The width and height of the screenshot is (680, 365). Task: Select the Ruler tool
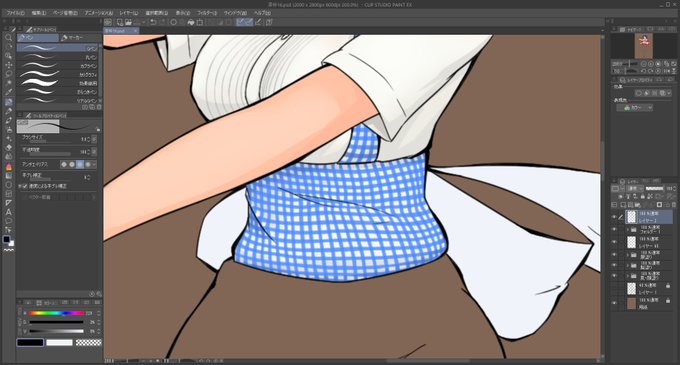[8, 203]
